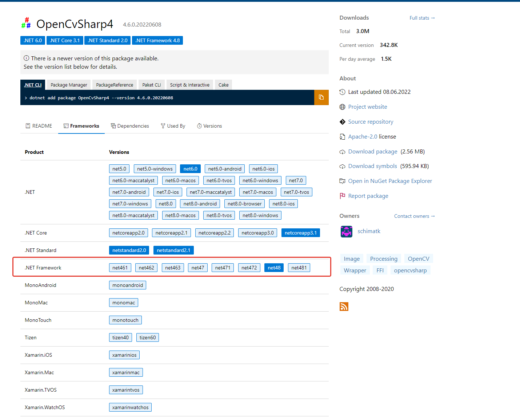
Task: Click the NuGet Package Explorer icon
Action: tap(343, 181)
